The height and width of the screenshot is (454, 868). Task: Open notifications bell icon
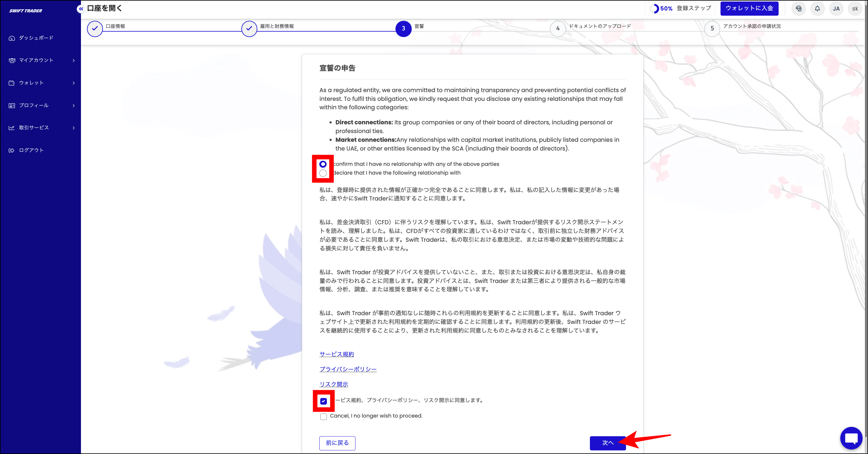817,9
